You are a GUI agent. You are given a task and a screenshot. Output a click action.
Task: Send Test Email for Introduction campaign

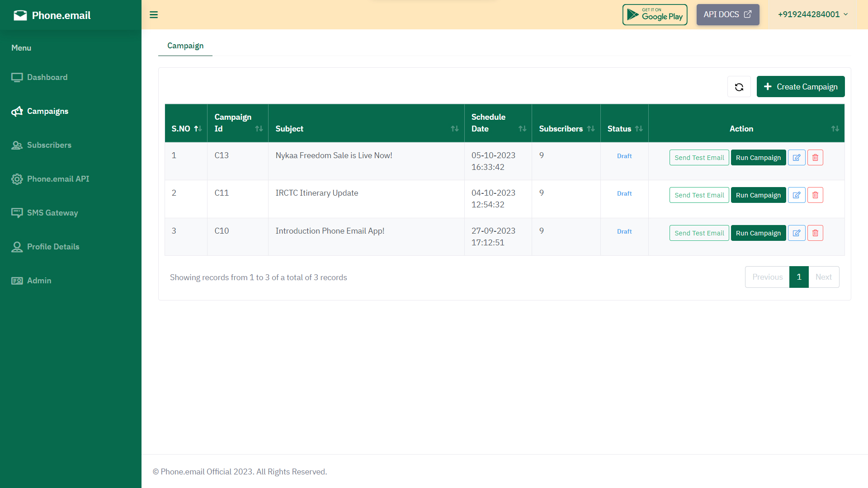699,233
